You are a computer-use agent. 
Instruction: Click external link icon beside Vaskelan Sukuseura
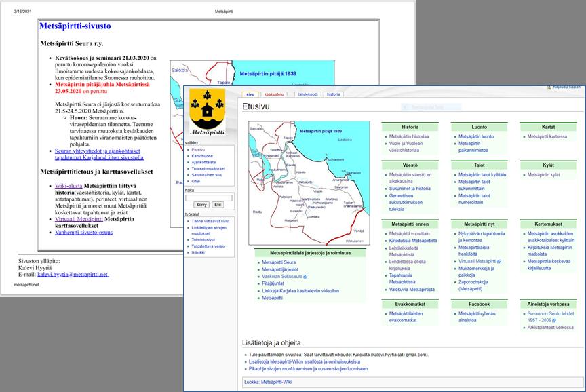(305, 277)
